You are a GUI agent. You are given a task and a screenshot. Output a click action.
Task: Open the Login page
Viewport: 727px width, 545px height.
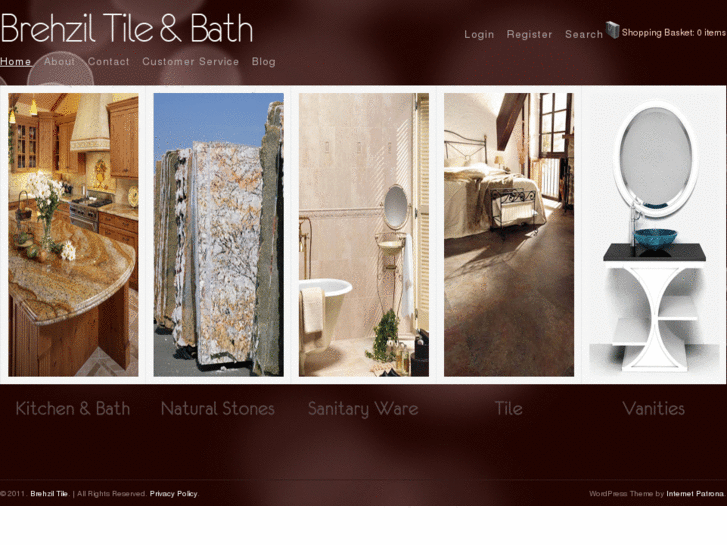click(479, 34)
